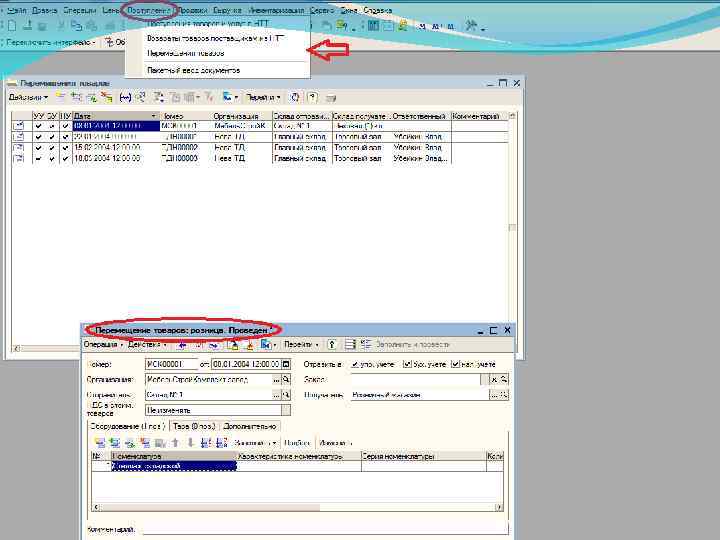This screenshot has height=540, width=720.
Task: Choose Пакетный ввод документов menu entry
Action: [193, 70]
